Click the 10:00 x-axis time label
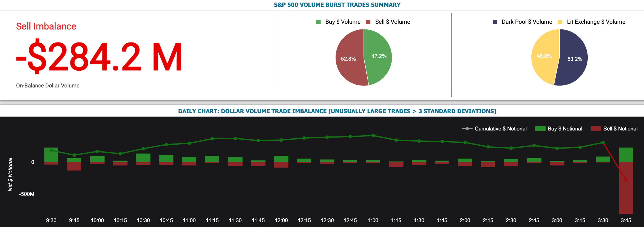The height and width of the screenshot is (227, 644). coord(97,220)
